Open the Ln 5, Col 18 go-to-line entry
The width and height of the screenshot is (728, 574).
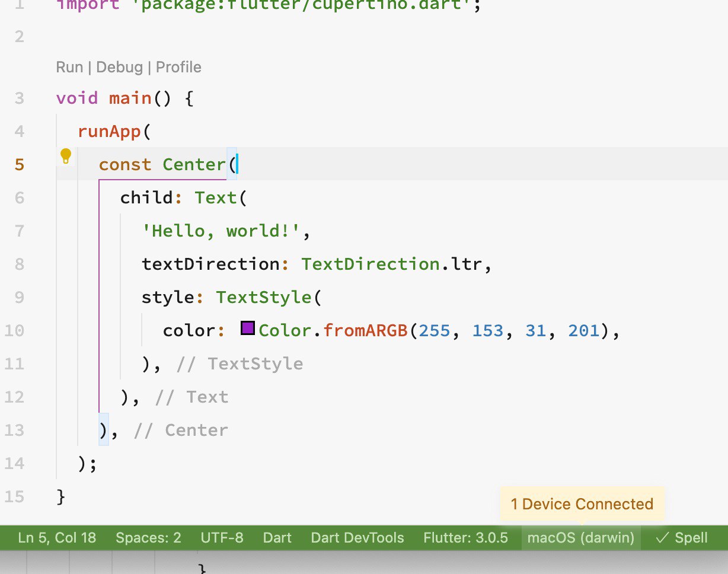57,538
